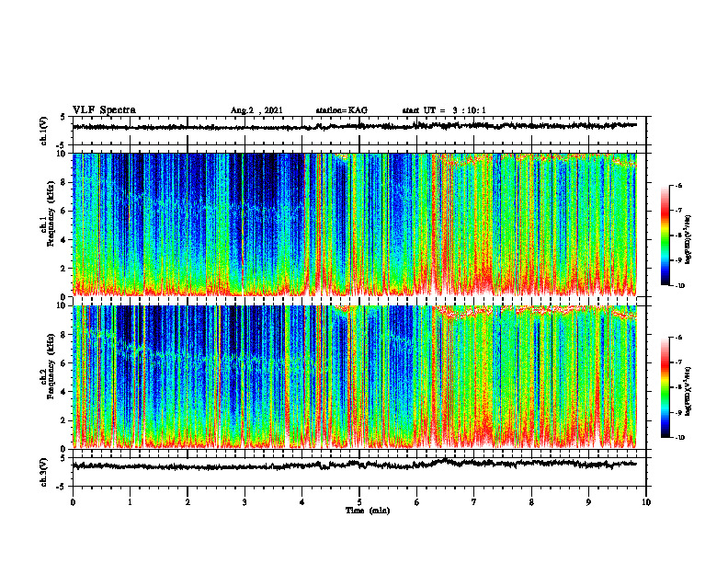Click the time axis tick label "5"
728x563 pixels.
point(359,502)
